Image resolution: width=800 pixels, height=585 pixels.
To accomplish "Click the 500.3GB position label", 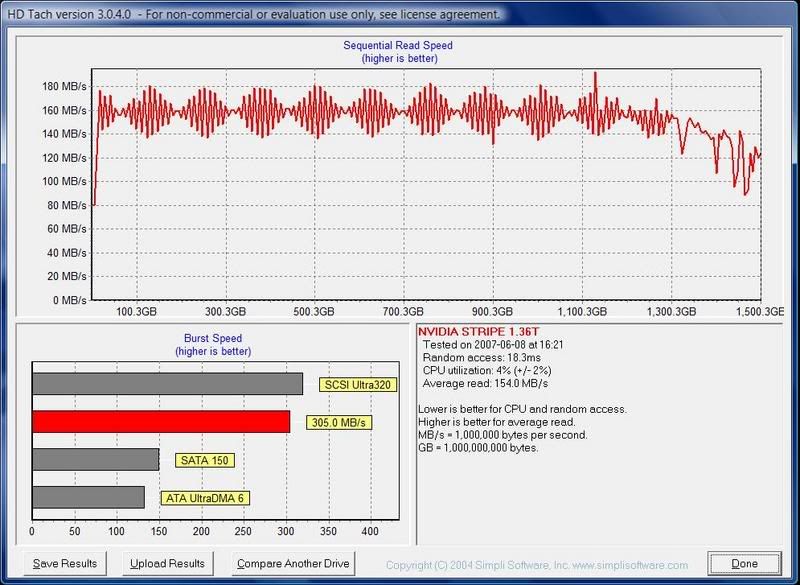I will (314, 311).
